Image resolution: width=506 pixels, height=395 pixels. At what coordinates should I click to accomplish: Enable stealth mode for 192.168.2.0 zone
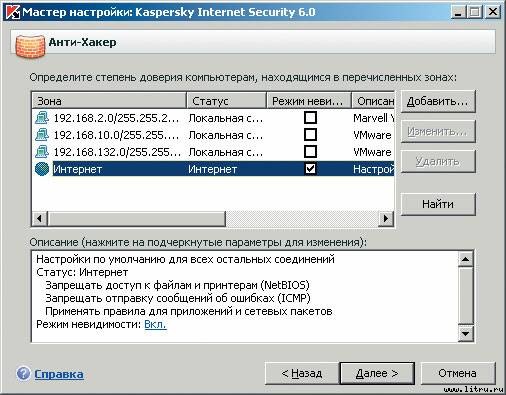[310, 118]
